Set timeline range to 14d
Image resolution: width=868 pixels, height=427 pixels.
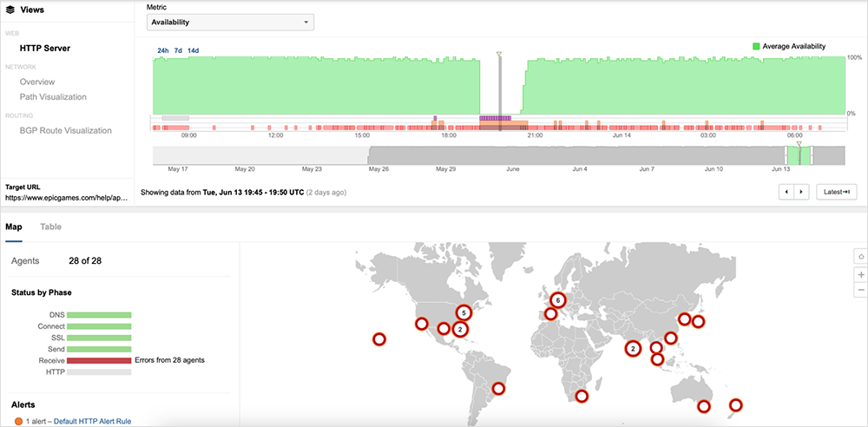(193, 51)
